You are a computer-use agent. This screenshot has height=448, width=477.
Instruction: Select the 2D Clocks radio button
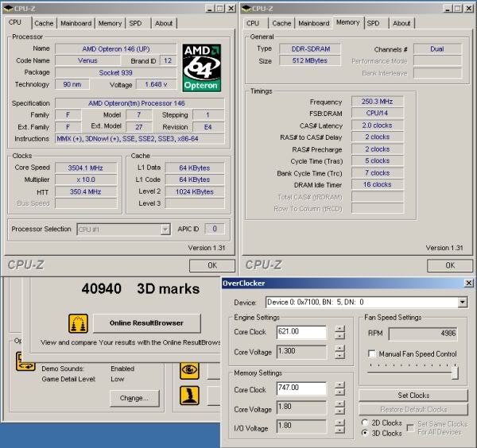(364, 423)
